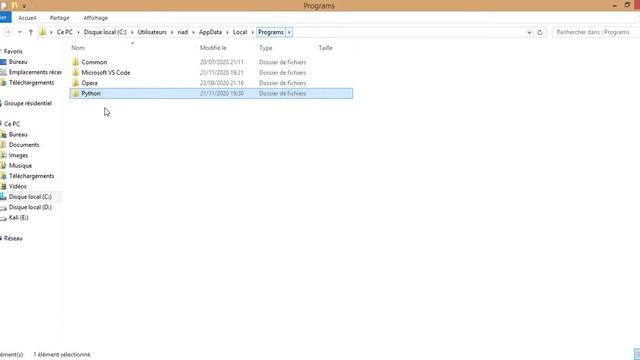Click the Vidéos sidebar icon
The width and height of the screenshot is (640, 360).
tap(4, 187)
